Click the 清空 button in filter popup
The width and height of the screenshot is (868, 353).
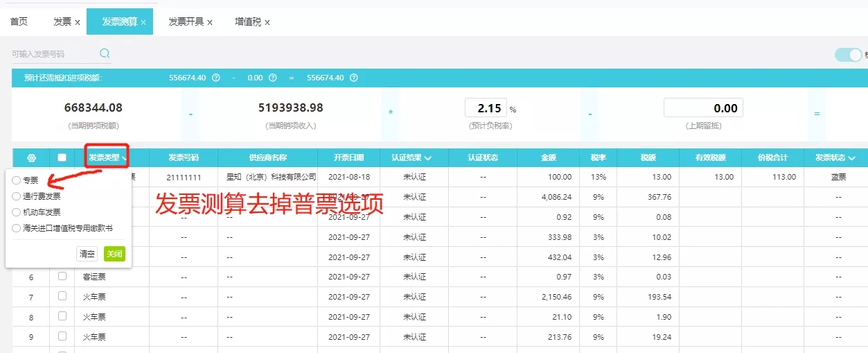pos(87,254)
